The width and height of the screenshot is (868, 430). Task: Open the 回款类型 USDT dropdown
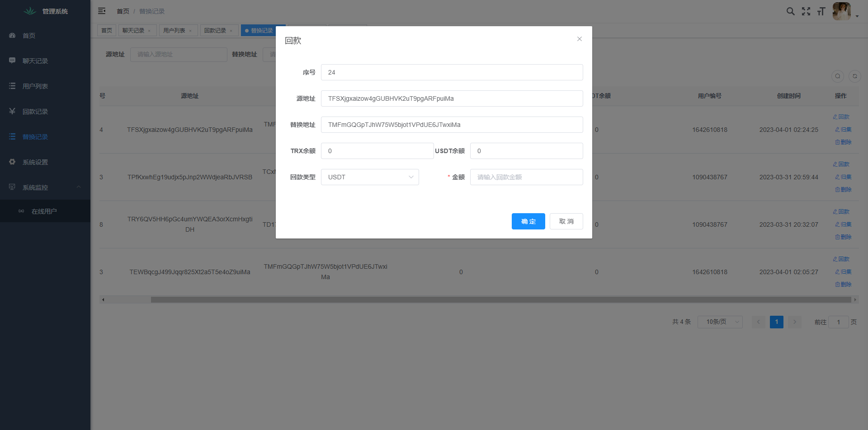(370, 177)
